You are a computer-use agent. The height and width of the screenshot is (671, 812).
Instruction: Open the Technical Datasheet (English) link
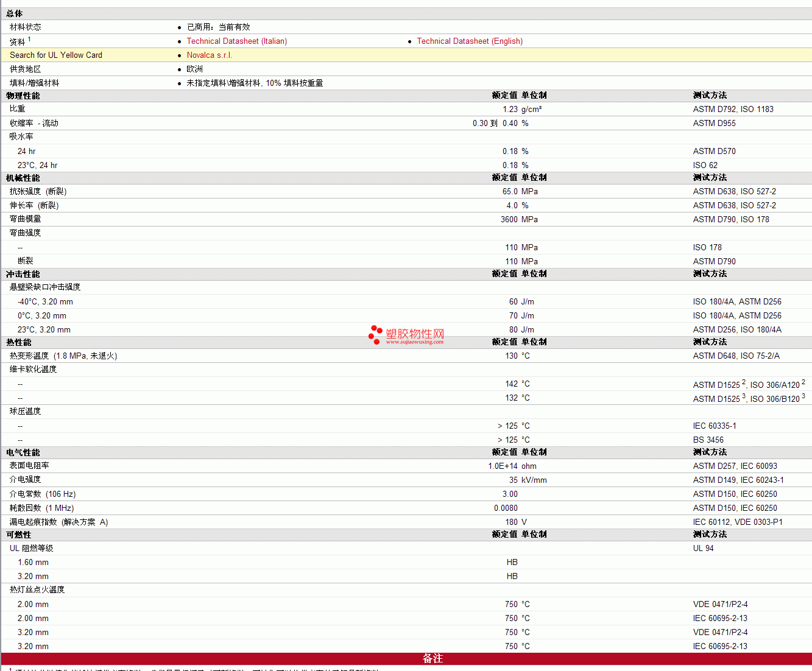pyautogui.click(x=470, y=41)
